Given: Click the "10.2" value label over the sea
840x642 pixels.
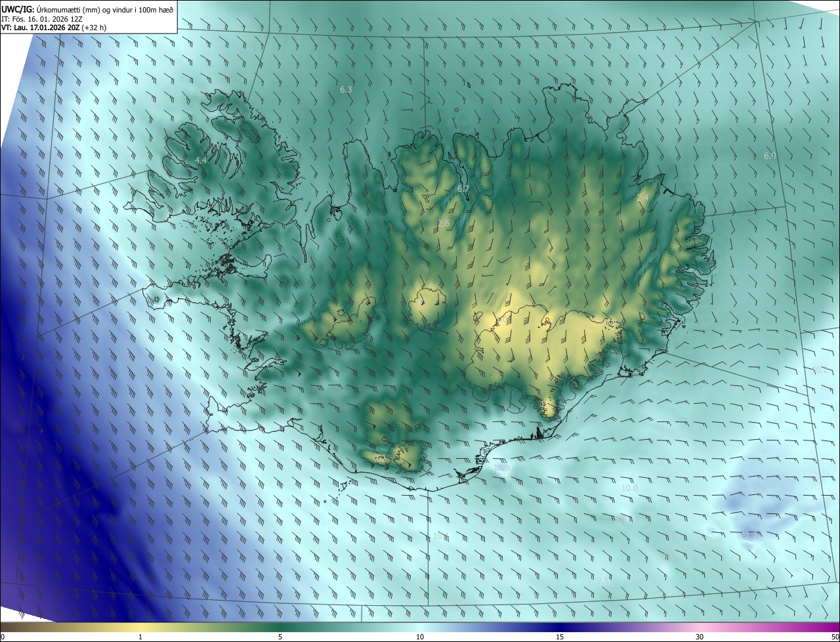Looking at the screenshot, I should tap(820, 370).
